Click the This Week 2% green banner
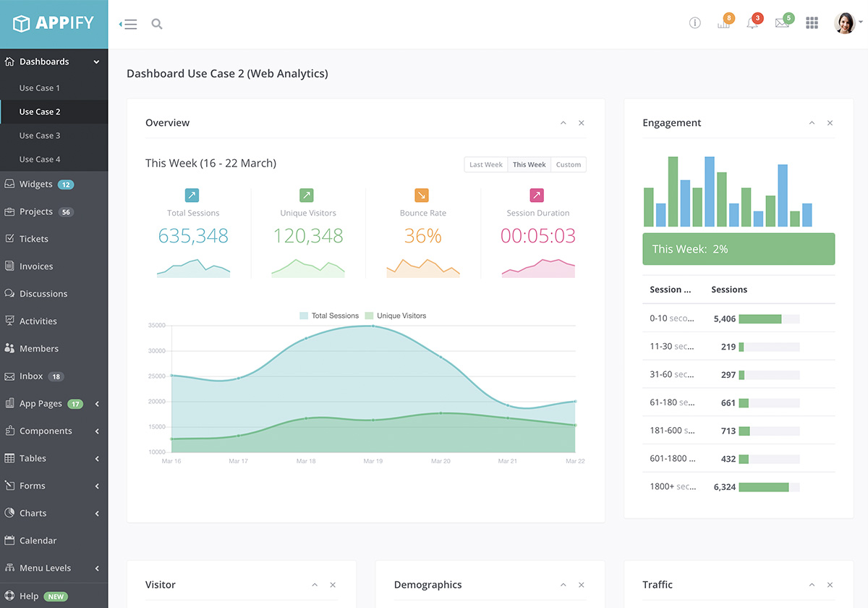The height and width of the screenshot is (608, 868). click(x=739, y=249)
